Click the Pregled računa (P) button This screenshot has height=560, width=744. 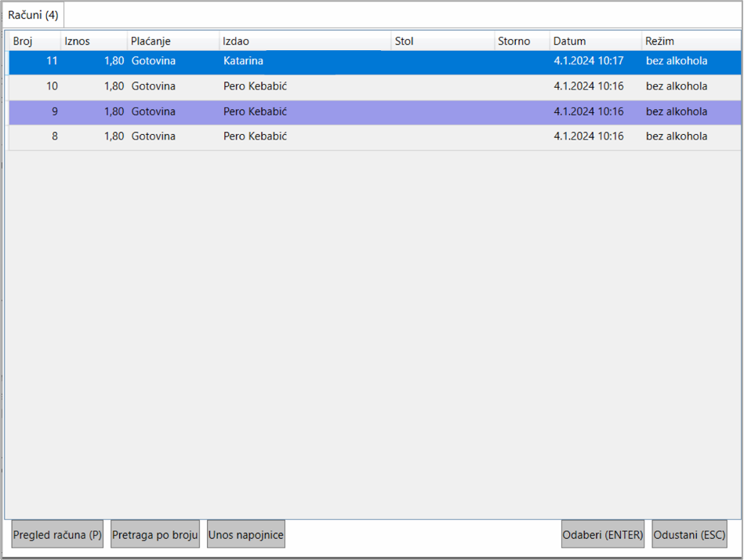pos(57,535)
